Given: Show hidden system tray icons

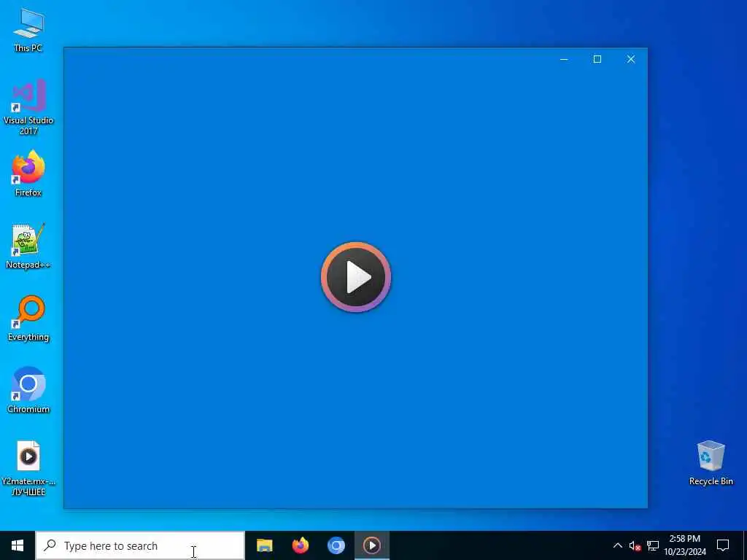Looking at the screenshot, I should (x=617, y=545).
